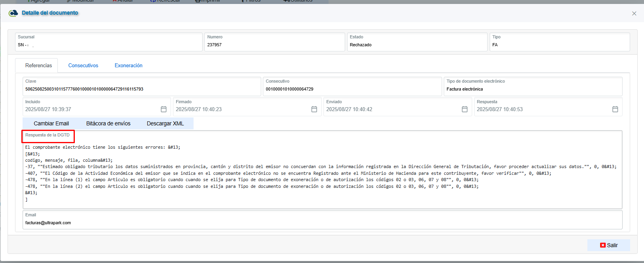Close the Detalle del documento dialog

click(634, 13)
